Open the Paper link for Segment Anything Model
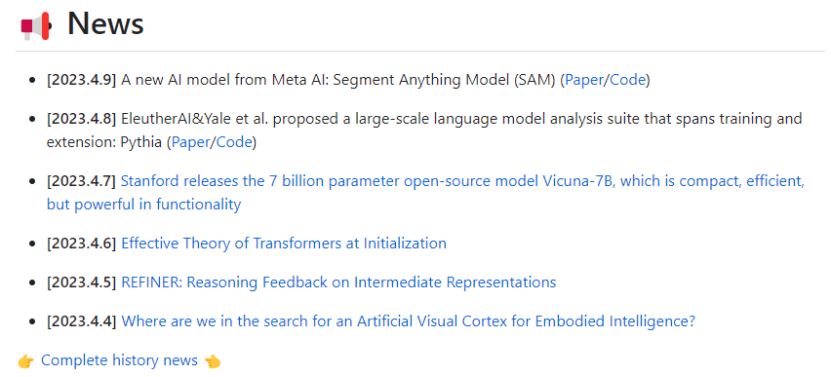 [585, 80]
